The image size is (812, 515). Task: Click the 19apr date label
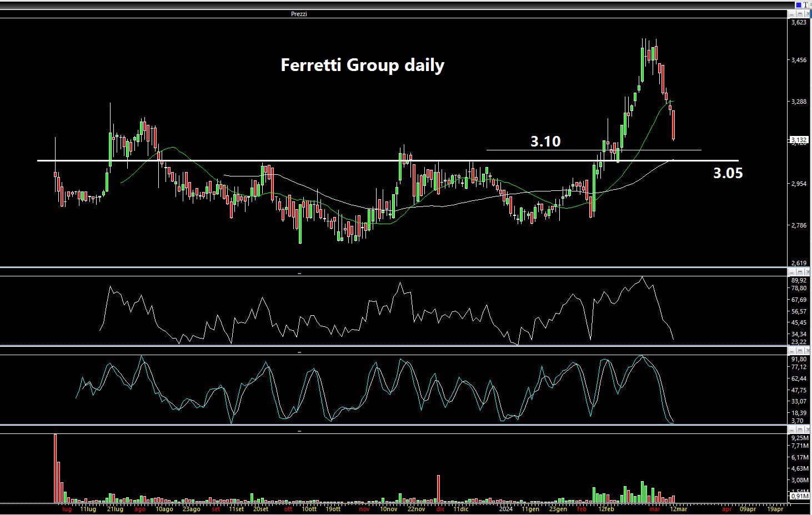click(x=775, y=509)
